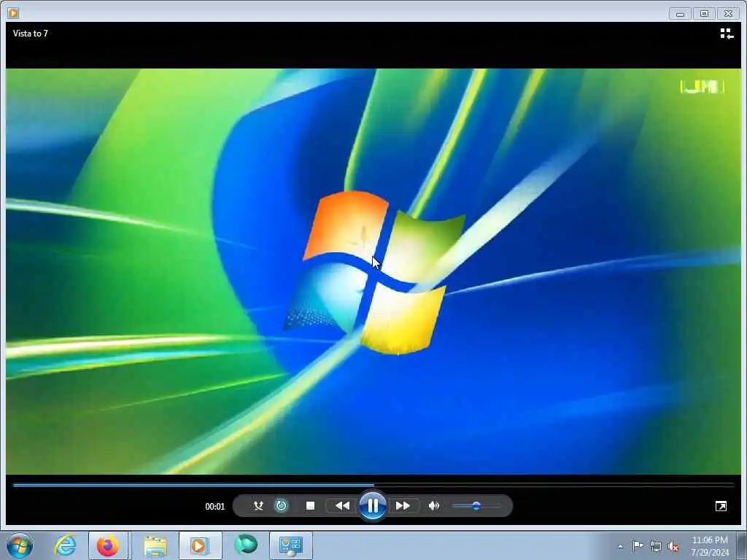Image resolution: width=747 pixels, height=560 pixels.
Task: Pause the video playback
Action: coord(373,506)
